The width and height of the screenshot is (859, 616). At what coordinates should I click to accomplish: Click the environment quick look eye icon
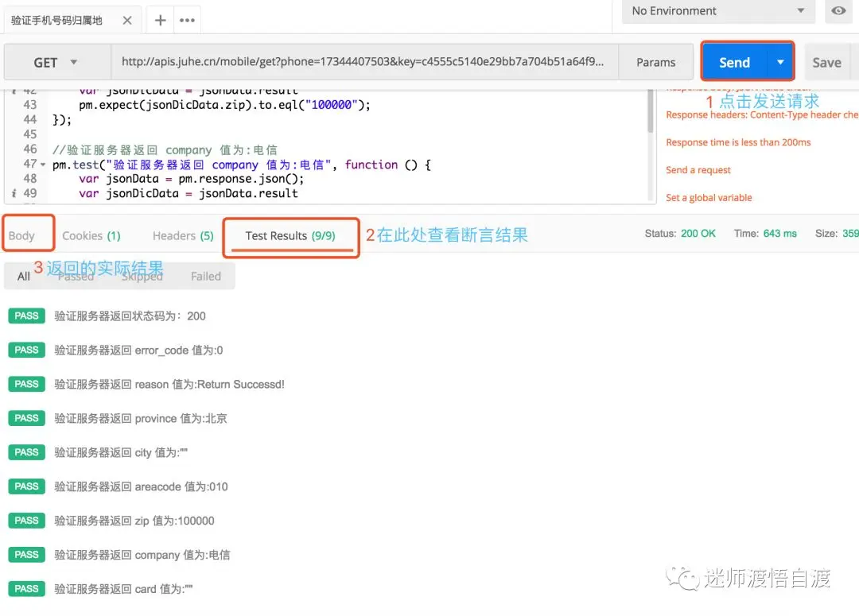point(838,10)
